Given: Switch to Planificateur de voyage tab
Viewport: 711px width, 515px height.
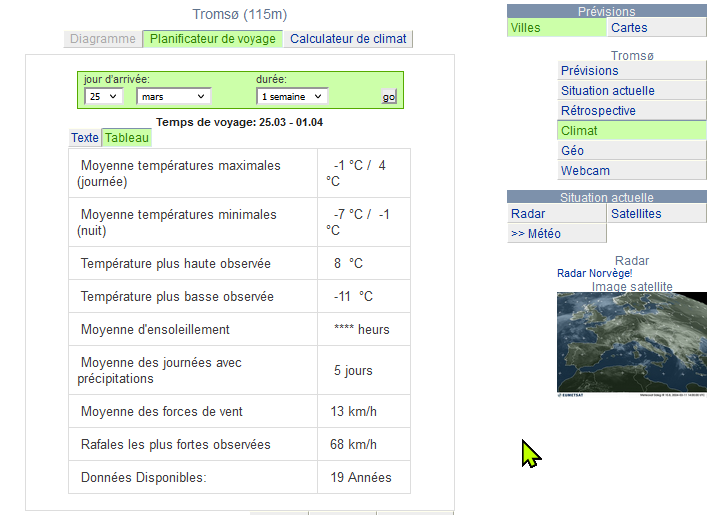Looking at the screenshot, I should (x=213, y=39).
